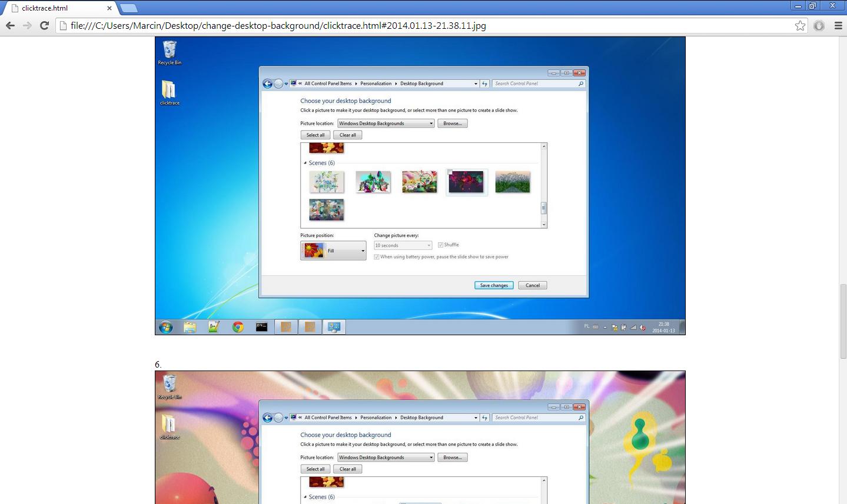Click Browse... button in upper screenshot
This screenshot has width=847, height=504.
453,124
